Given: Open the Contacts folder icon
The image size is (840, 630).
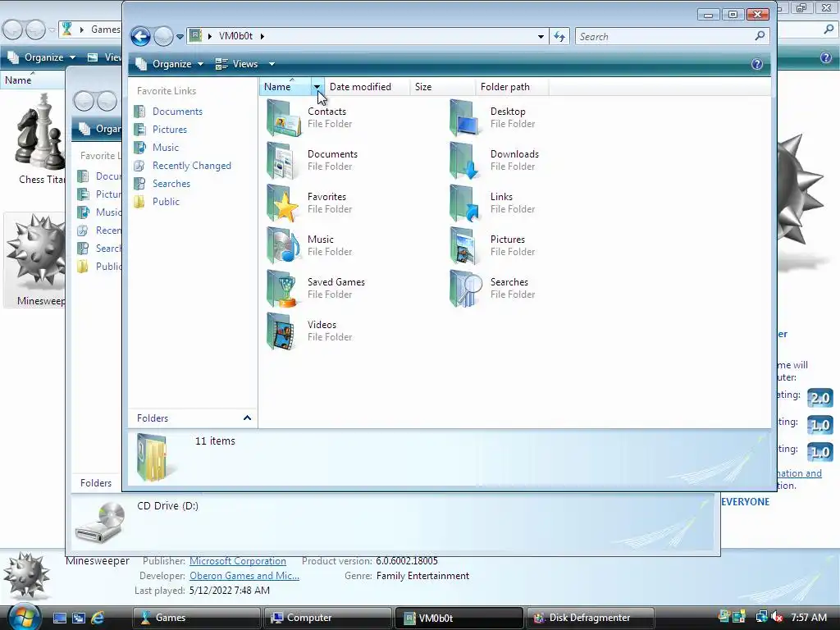Looking at the screenshot, I should pyautogui.click(x=283, y=118).
